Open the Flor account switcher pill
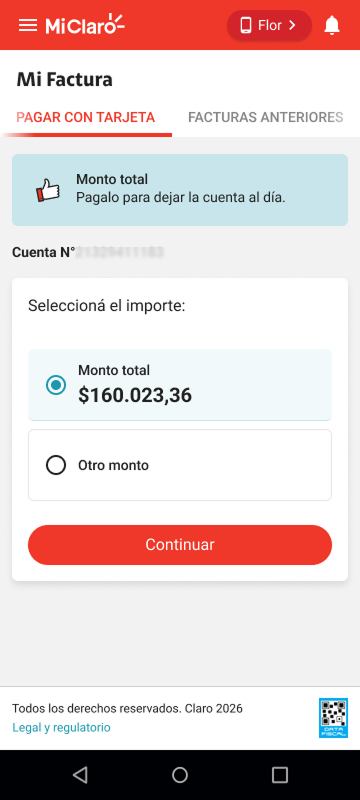Viewport: 360px width, 800px height. (269, 25)
